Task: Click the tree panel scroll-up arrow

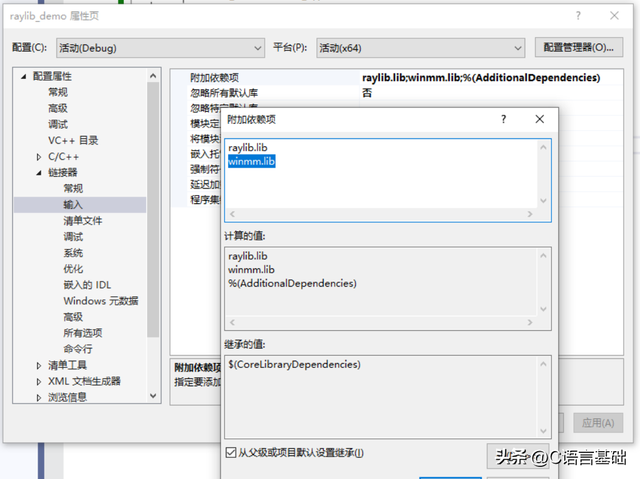Action: (153, 76)
